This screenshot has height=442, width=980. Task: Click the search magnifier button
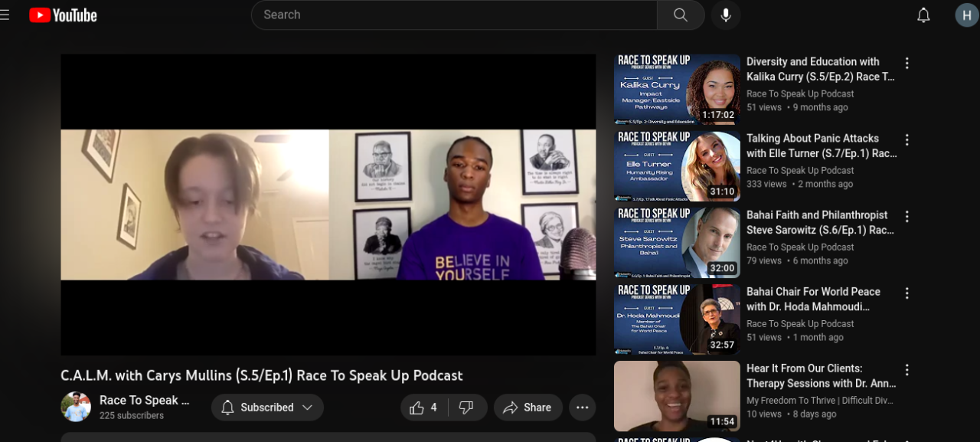(680, 15)
